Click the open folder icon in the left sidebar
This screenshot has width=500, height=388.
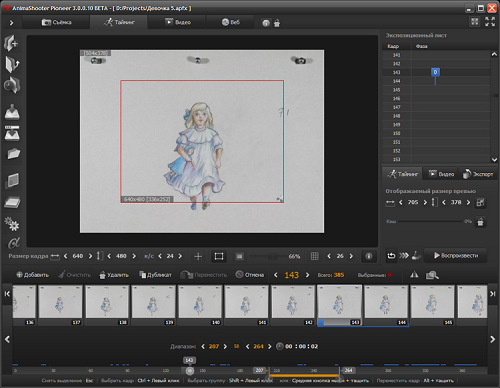click(x=13, y=154)
